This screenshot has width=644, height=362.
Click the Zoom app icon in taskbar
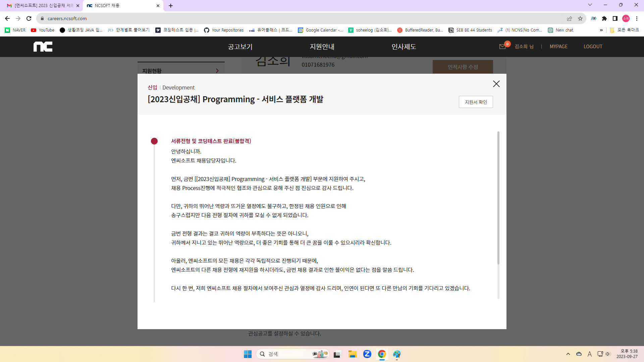point(367,354)
